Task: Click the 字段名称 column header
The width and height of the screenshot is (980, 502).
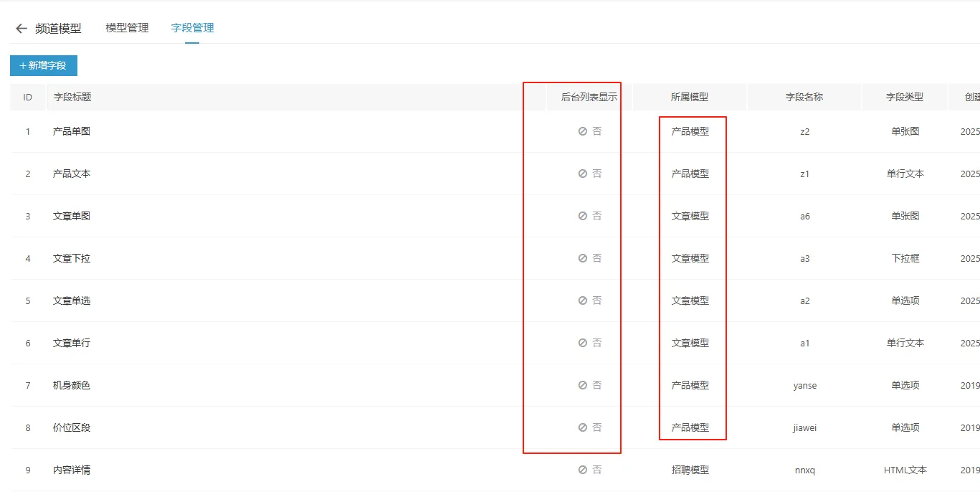Action: pyautogui.click(x=804, y=97)
